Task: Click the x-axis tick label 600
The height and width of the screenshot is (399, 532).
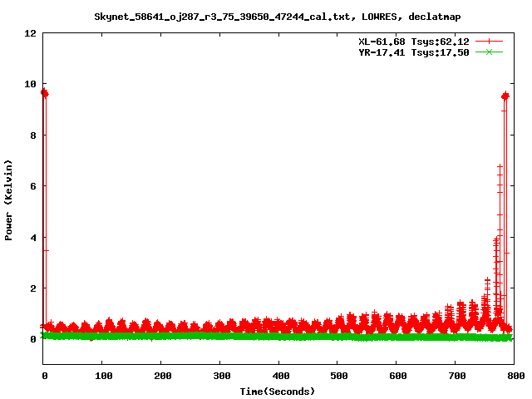Action: coord(398,376)
